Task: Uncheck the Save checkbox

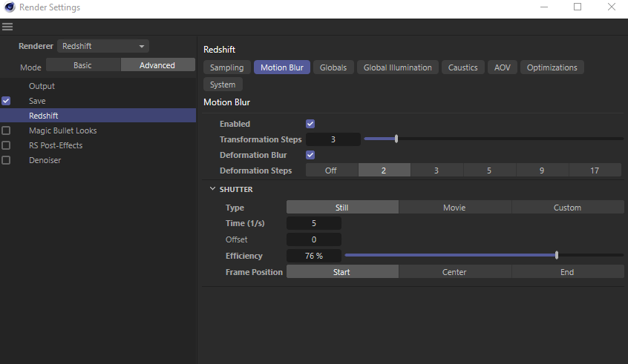Action: point(6,101)
